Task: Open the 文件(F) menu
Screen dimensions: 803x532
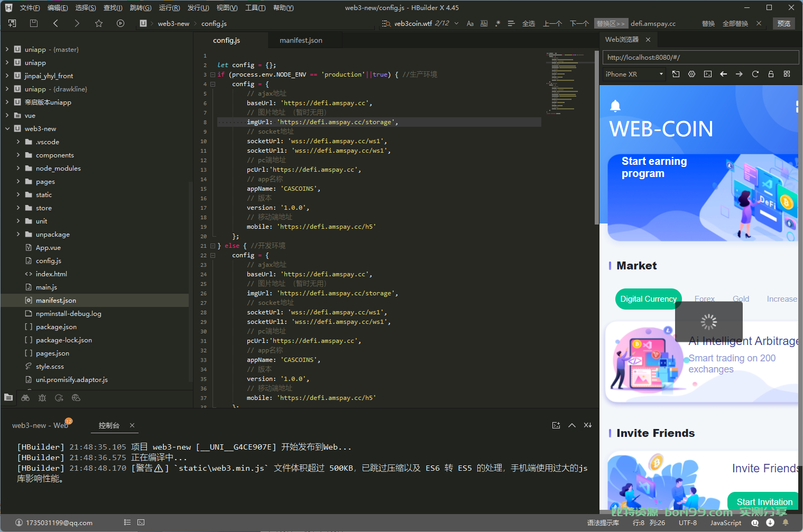Action: click(30, 7)
